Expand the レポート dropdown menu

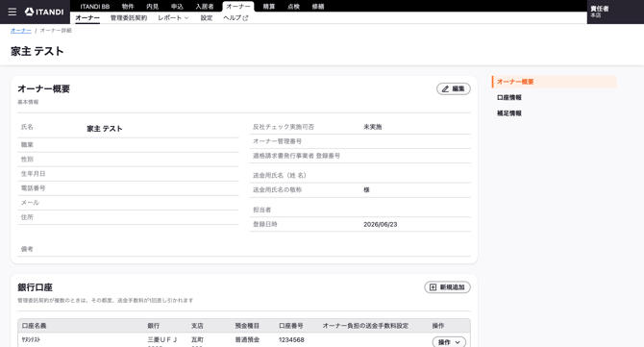click(173, 18)
